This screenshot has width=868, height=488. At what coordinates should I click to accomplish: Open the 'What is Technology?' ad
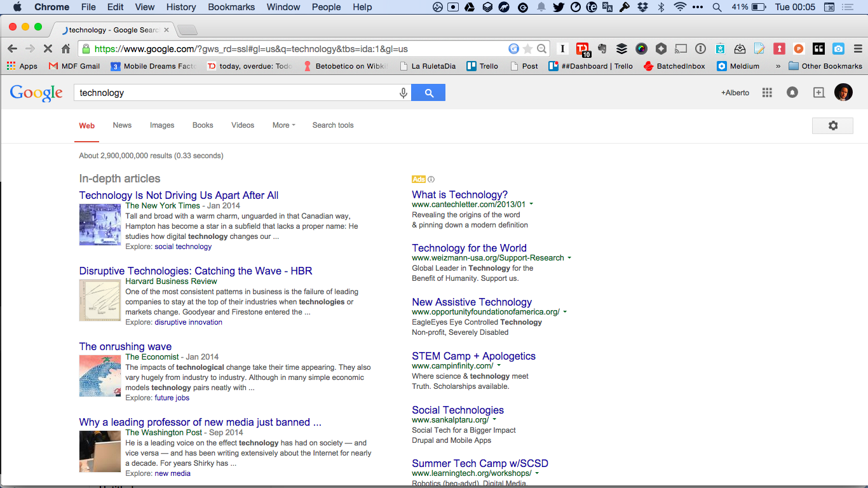[x=460, y=194]
